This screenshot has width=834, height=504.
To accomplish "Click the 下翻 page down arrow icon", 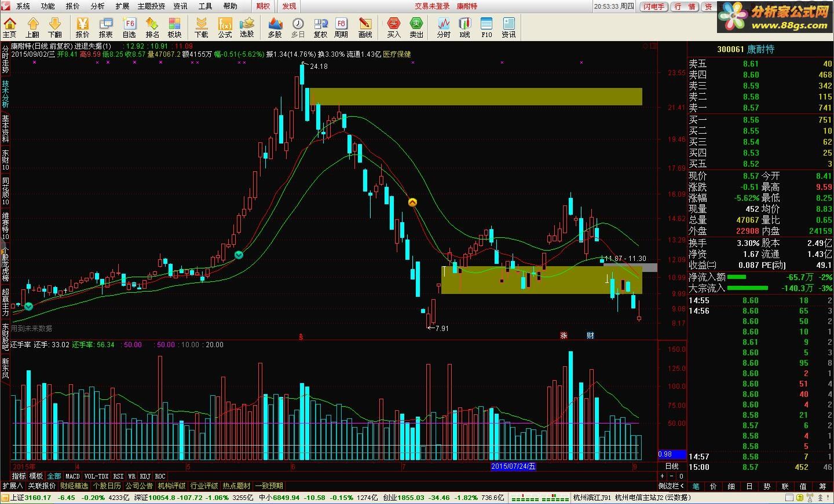I will coord(54,27).
